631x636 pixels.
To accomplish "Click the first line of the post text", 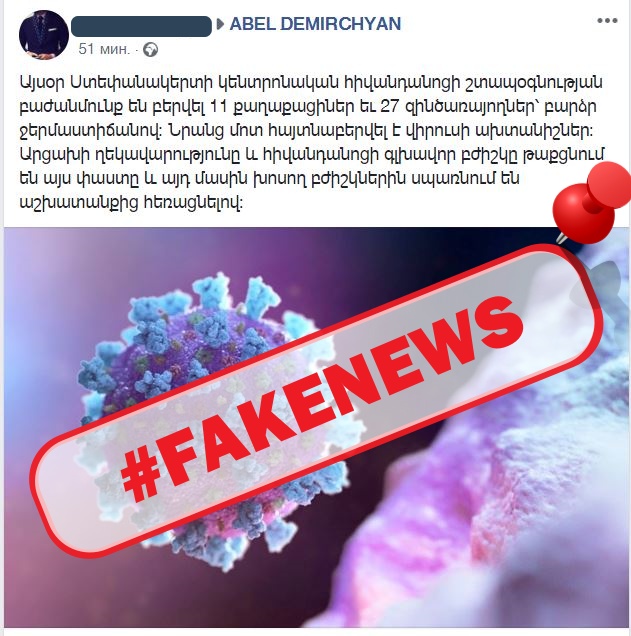I will [x=311, y=83].
